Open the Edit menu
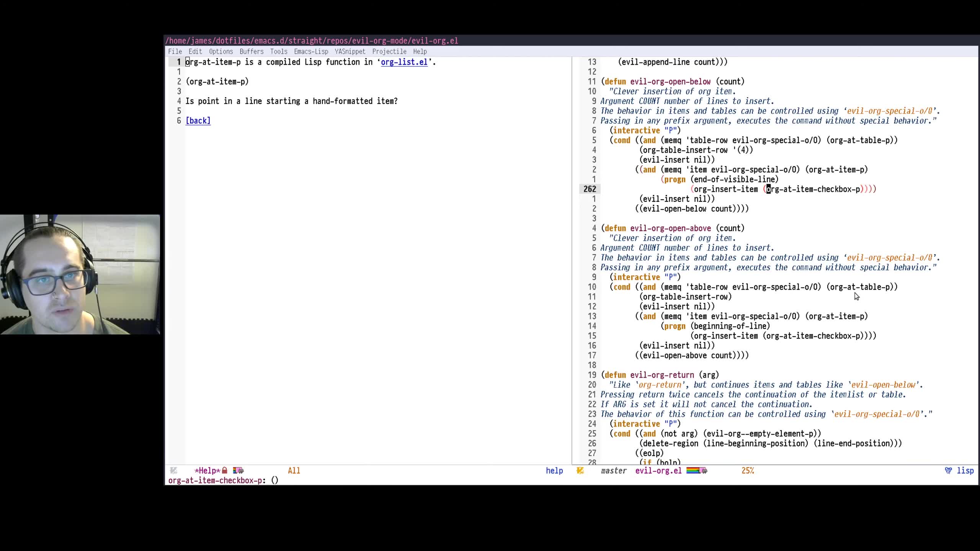 (195, 51)
